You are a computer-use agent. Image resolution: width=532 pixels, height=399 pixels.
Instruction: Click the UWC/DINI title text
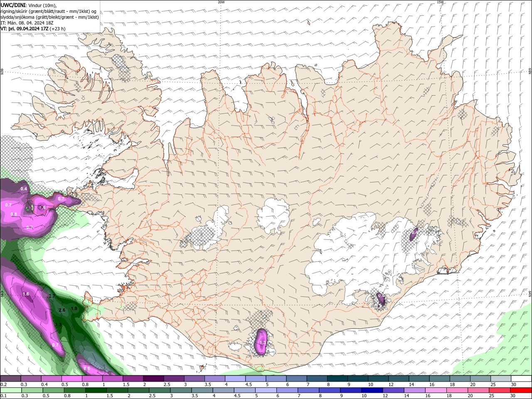click(13, 5)
